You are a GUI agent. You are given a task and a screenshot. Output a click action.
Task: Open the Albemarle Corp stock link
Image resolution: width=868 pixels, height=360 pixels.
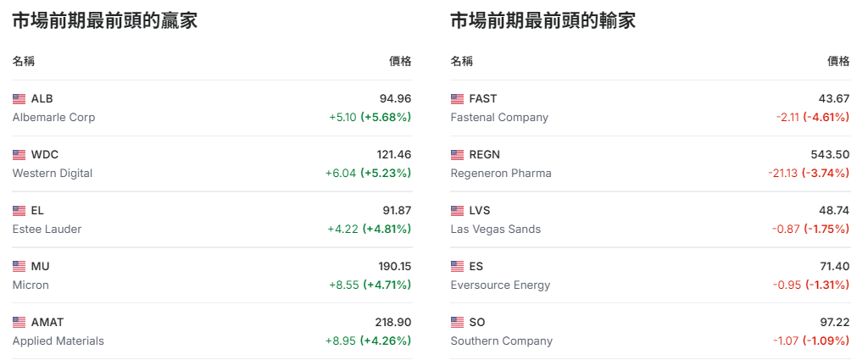(x=53, y=118)
